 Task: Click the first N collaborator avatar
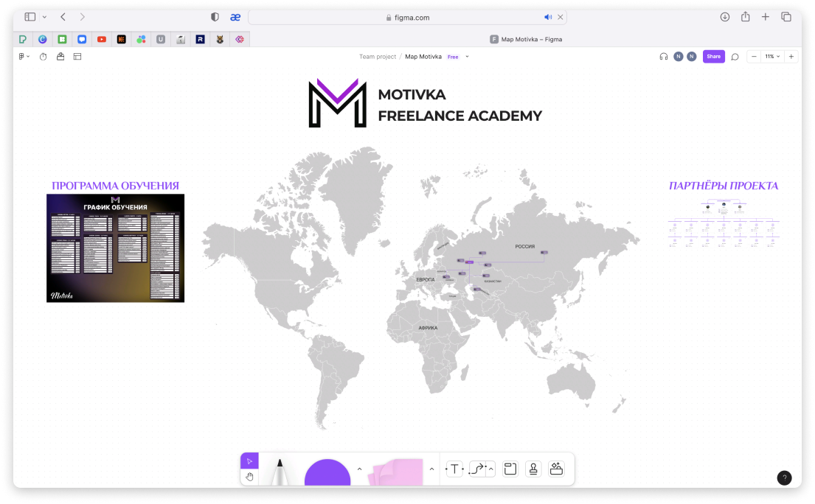pos(679,57)
